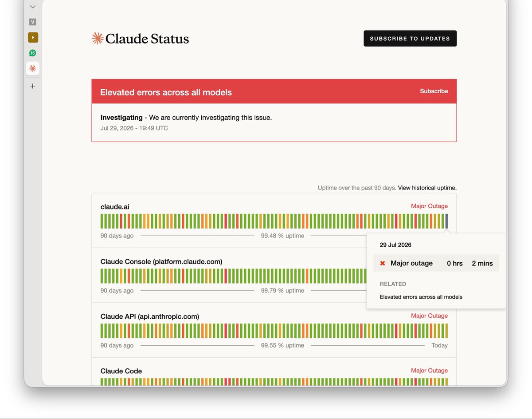Image resolution: width=532 pixels, height=419 pixels.
Task: Click the Today label under Claude API bars
Action: (x=439, y=345)
